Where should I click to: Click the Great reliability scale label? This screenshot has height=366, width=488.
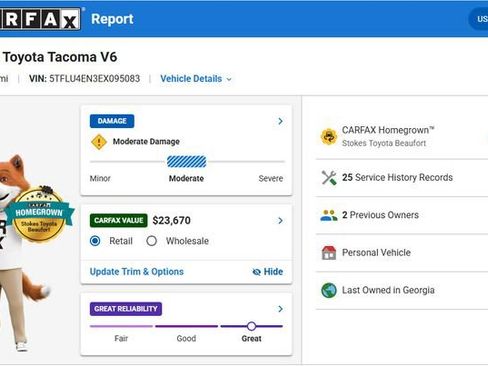click(251, 339)
